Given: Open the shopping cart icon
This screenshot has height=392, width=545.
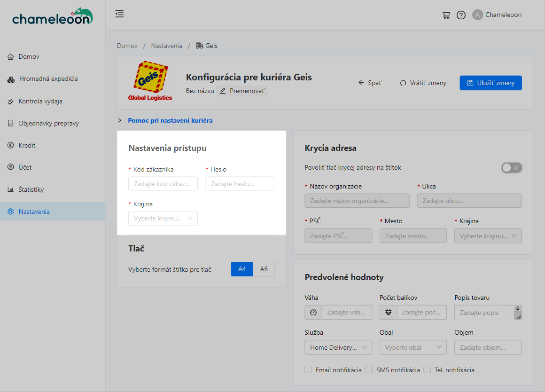Looking at the screenshot, I should pyautogui.click(x=446, y=15).
